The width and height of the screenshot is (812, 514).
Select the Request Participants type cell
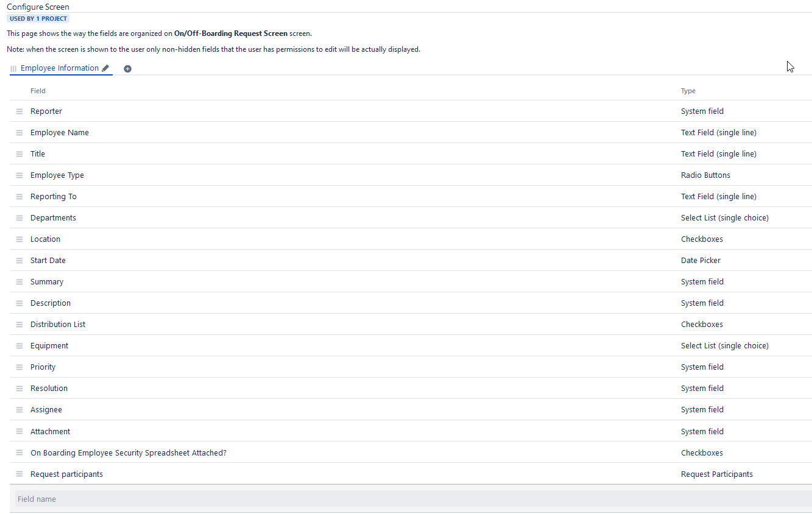coord(717,474)
